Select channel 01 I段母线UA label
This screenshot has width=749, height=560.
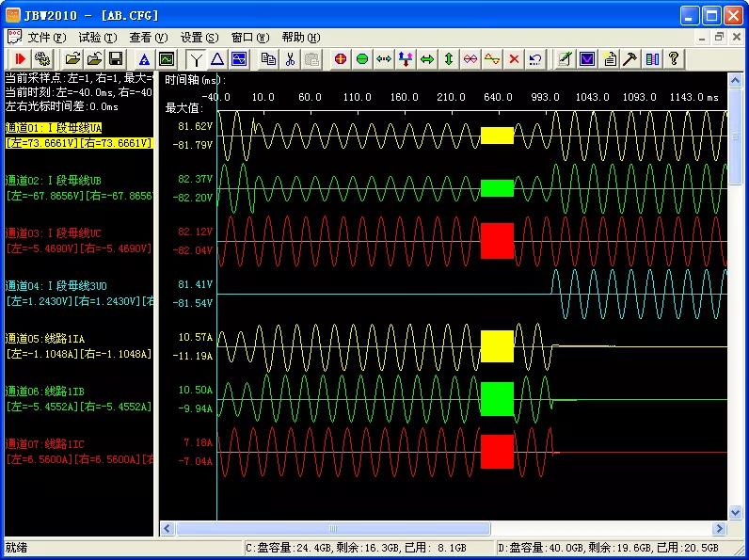pyautogui.click(x=54, y=127)
